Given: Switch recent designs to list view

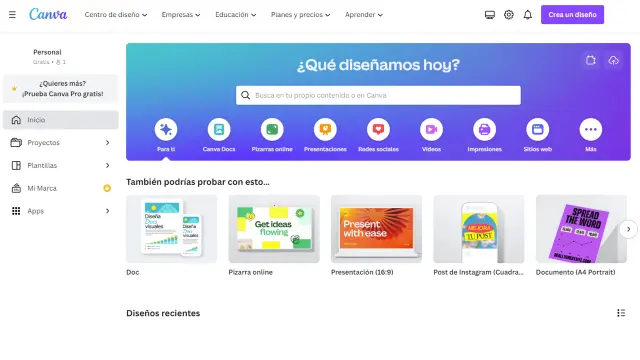Looking at the screenshot, I should (x=621, y=313).
